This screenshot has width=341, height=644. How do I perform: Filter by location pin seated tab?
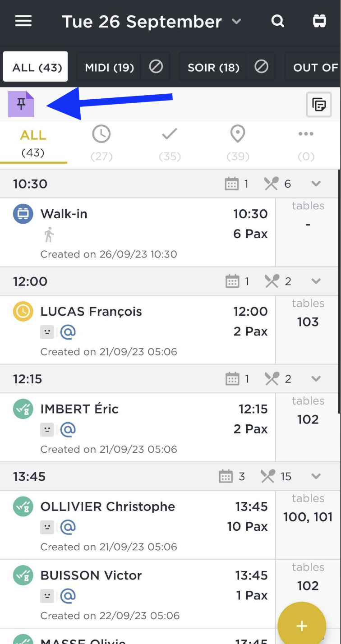238,143
